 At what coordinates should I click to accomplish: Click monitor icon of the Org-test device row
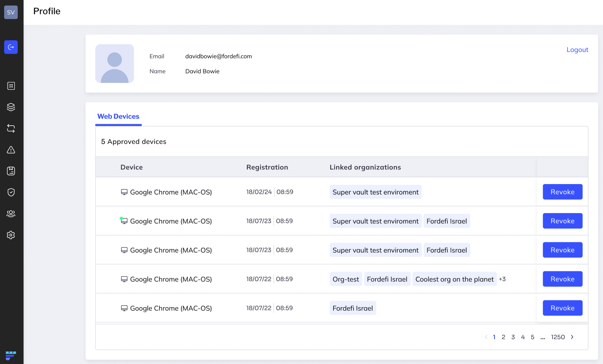click(124, 279)
